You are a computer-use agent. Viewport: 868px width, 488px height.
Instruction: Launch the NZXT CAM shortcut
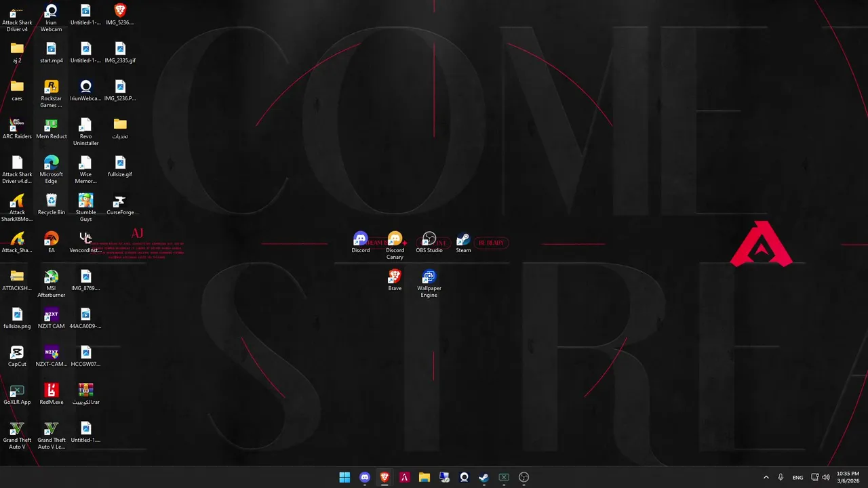click(51, 319)
